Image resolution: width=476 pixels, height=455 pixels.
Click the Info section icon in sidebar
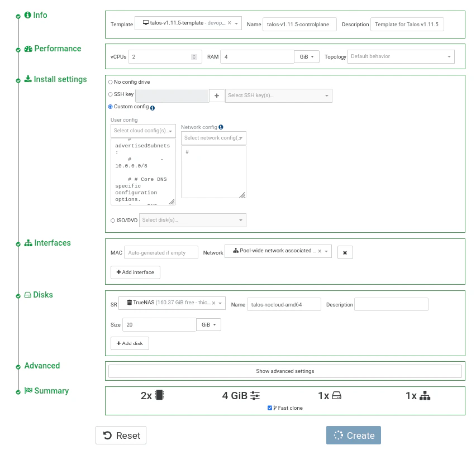click(x=27, y=15)
